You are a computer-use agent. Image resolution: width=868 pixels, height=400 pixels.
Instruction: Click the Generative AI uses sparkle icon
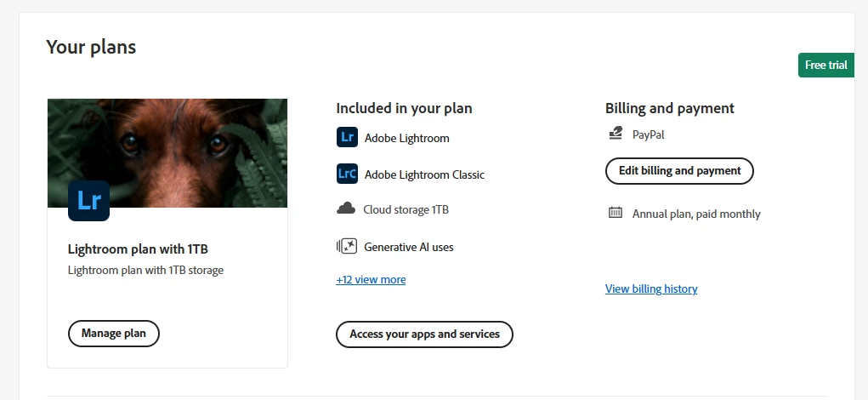[347, 246]
